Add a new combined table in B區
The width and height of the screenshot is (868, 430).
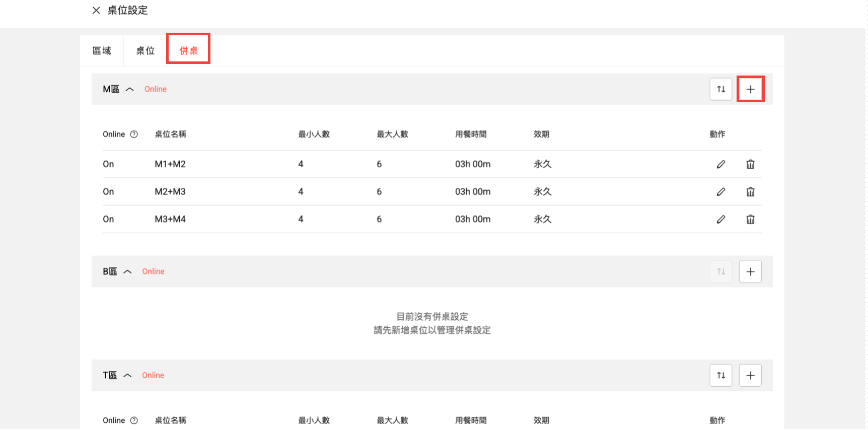(750, 272)
